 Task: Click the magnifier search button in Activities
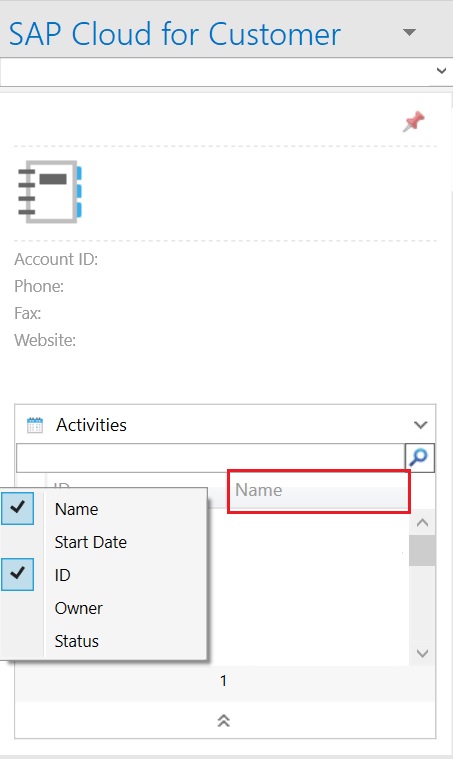tap(419, 457)
